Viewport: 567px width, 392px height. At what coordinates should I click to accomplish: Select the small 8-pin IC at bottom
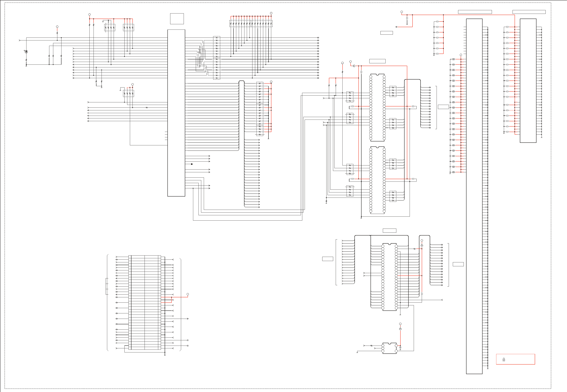[389, 348]
